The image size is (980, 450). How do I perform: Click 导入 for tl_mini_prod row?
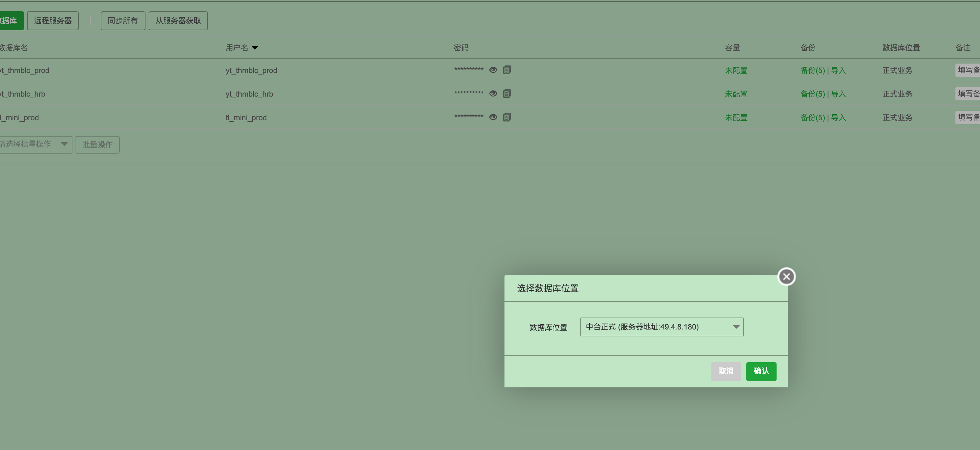pos(839,117)
